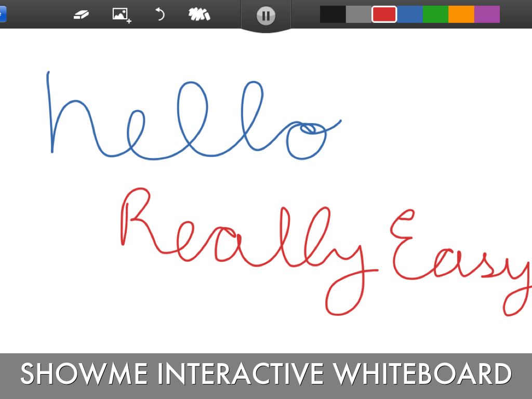
Task: Click the "SHOWME INTERACTIVE WHITEBOARD" caption
Action: tap(266, 374)
